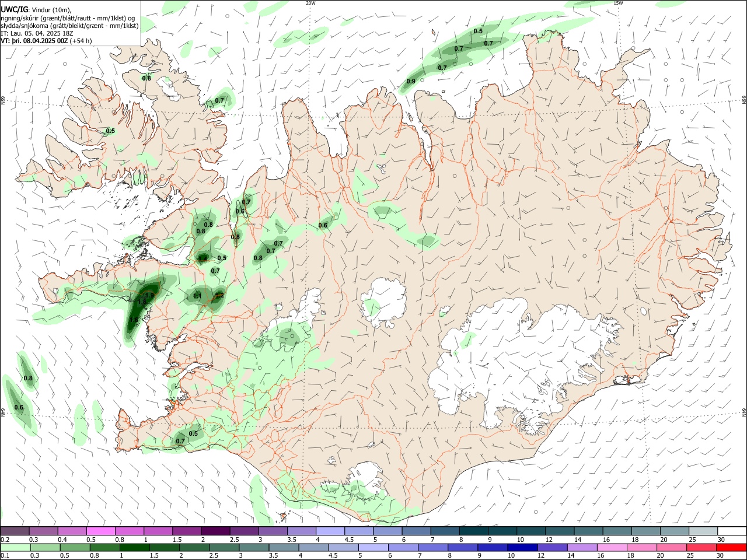Screen dimensions: 747x560
Task: Select the crimson 25 mm rain legend swatch
Action: (701, 548)
